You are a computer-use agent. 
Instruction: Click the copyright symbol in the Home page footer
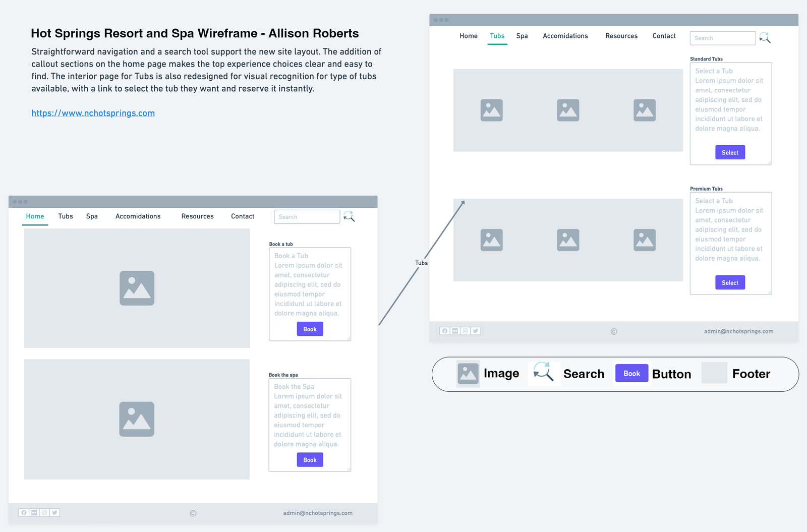pyautogui.click(x=193, y=513)
